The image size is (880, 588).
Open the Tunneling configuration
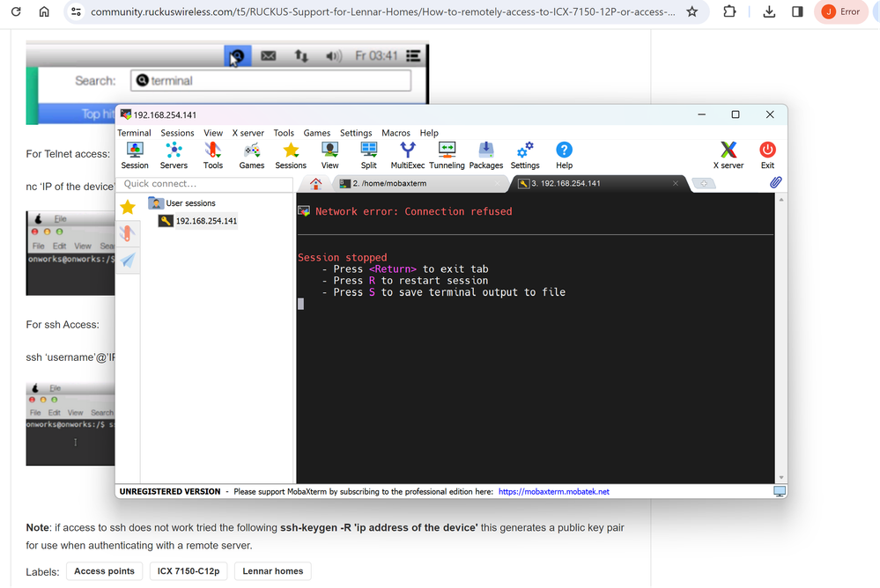point(447,155)
